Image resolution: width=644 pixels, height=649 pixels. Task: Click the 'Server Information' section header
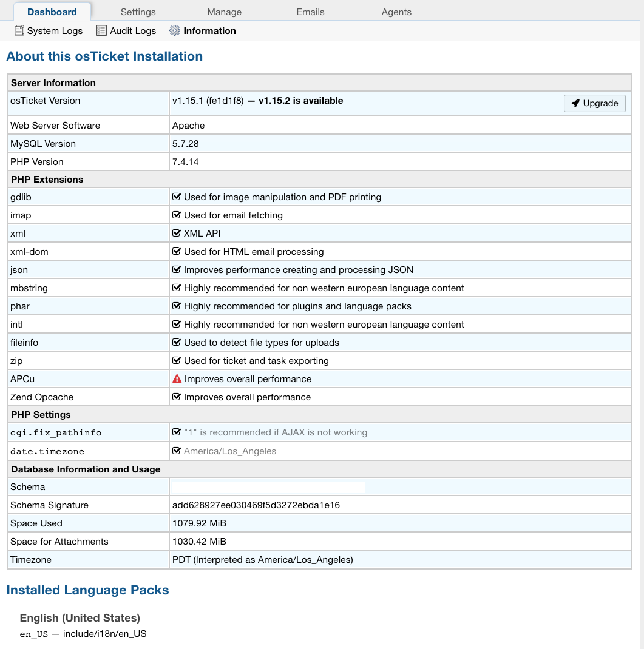[x=53, y=82]
